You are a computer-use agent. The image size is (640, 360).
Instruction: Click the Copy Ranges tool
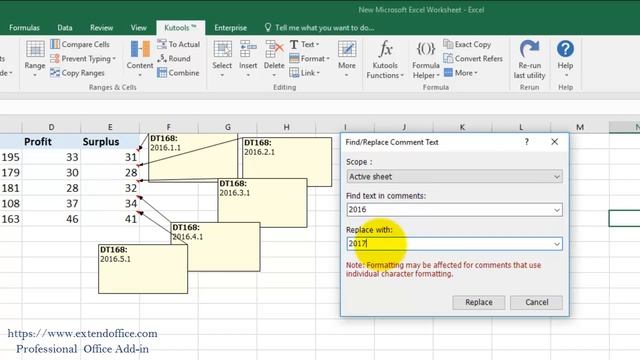tap(77, 73)
